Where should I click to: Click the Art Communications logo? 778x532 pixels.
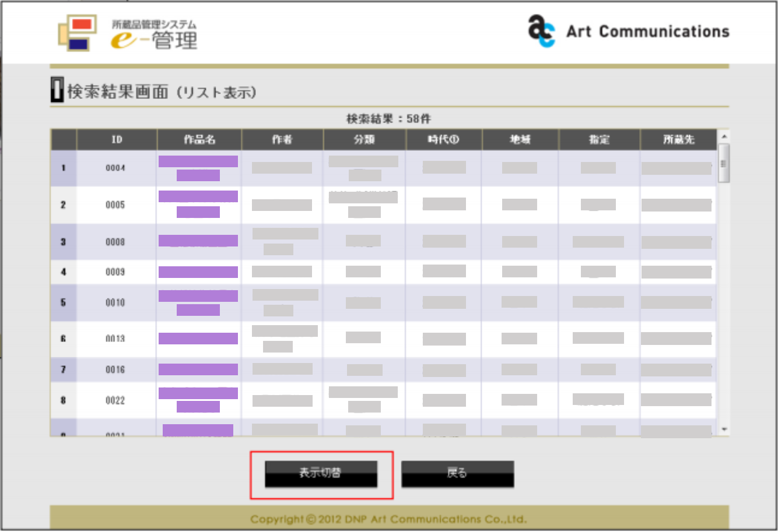click(x=628, y=31)
